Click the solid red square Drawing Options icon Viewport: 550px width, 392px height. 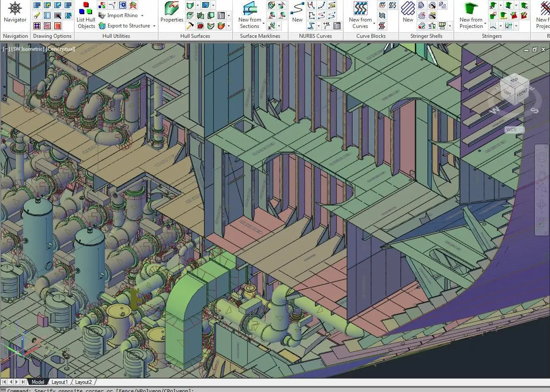point(57,26)
